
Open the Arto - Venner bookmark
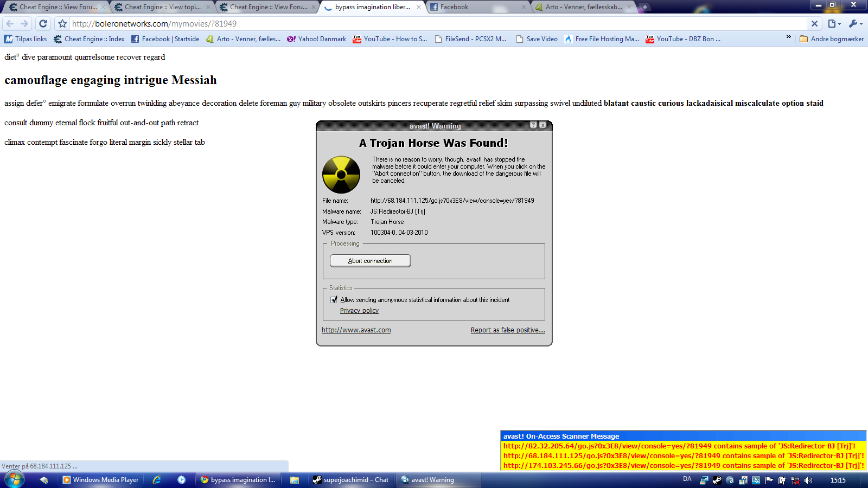click(x=243, y=39)
